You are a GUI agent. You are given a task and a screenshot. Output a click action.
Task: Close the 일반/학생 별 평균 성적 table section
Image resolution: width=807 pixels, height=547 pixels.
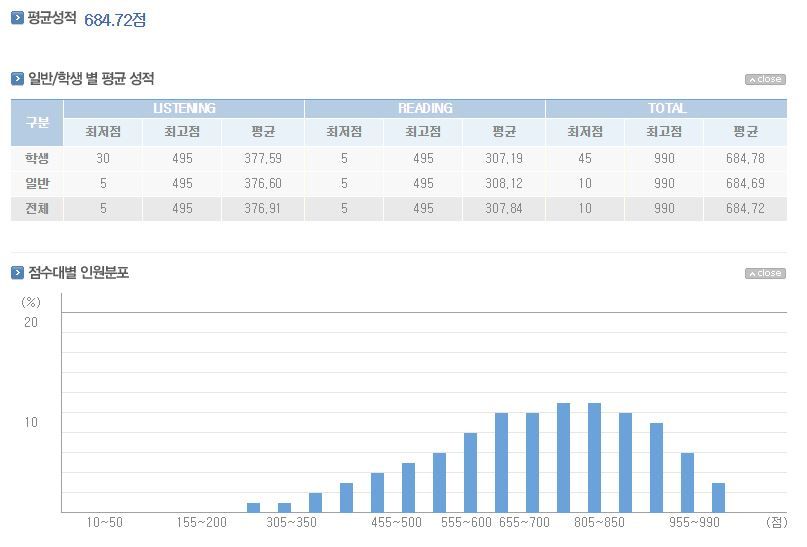tap(765, 80)
